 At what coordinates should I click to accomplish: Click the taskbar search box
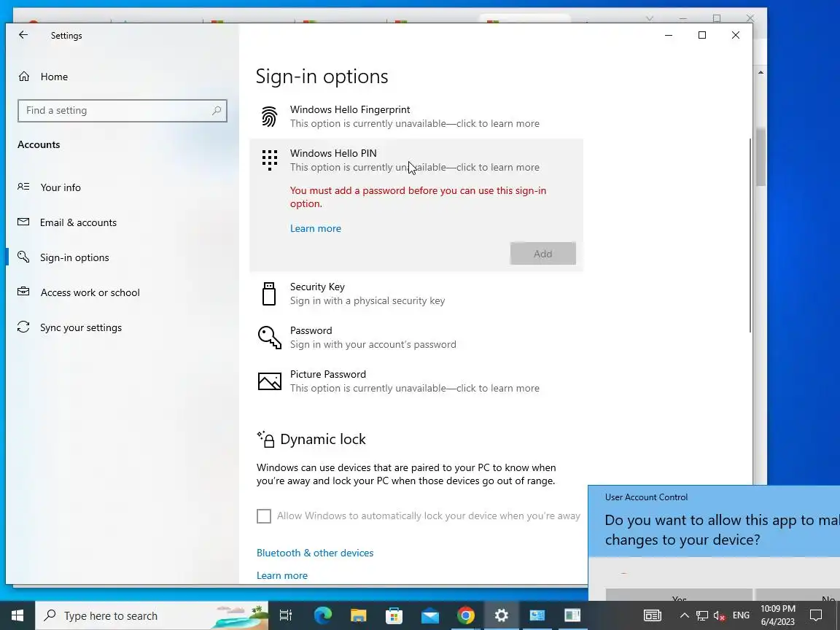pos(152,615)
